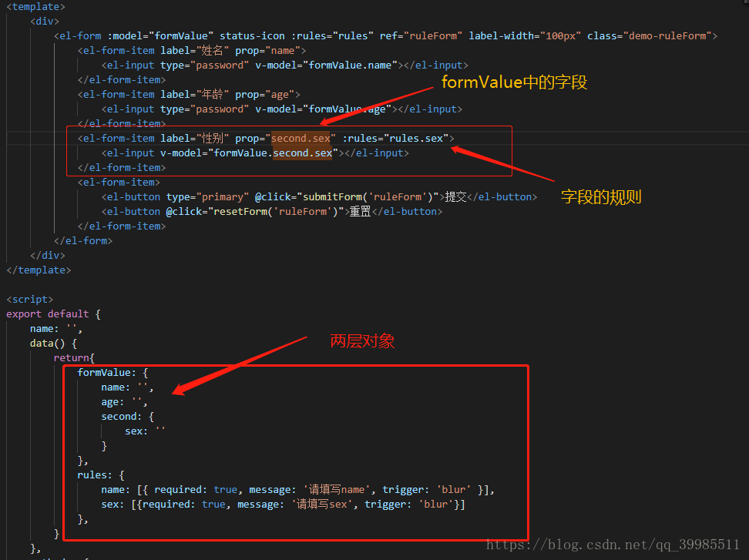Click the export default line
Viewport: 749px width, 560px height.
(x=53, y=314)
